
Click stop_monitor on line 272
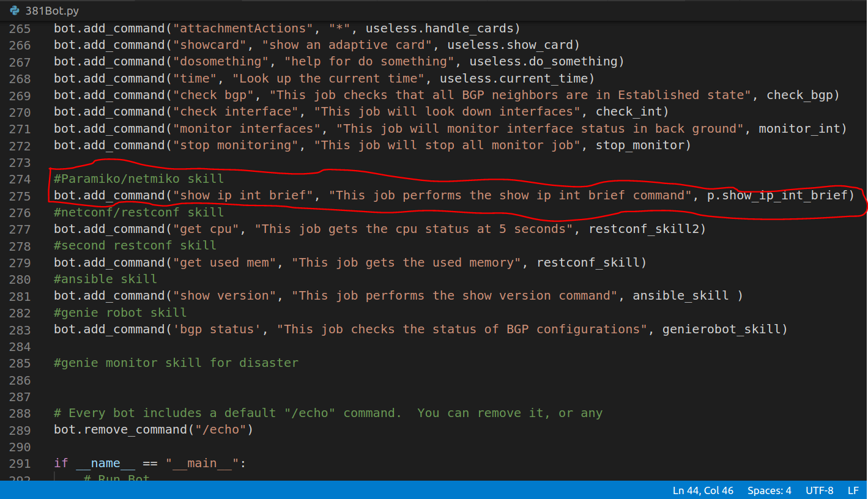pyautogui.click(x=639, y=145)
